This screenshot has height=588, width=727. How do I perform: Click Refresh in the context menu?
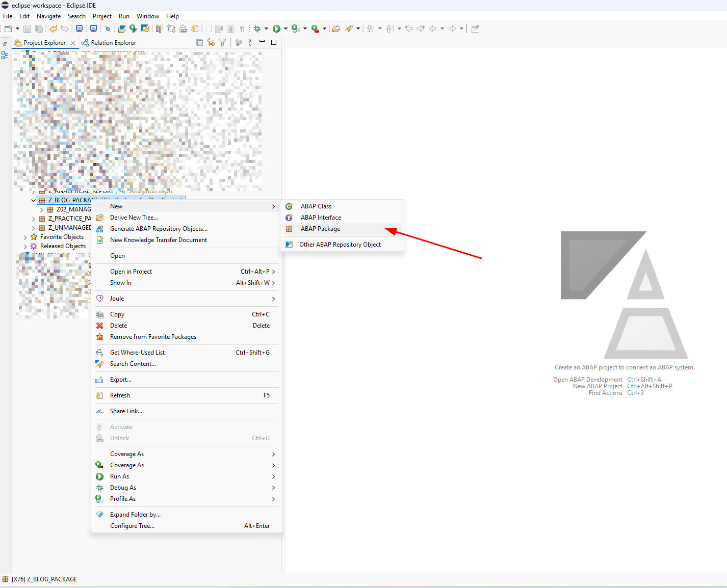187,395
